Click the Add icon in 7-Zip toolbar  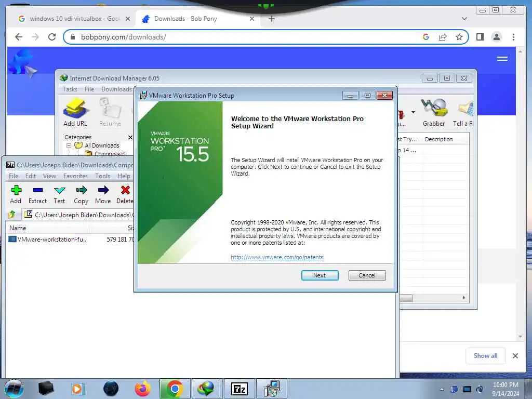tap(16, 194)
